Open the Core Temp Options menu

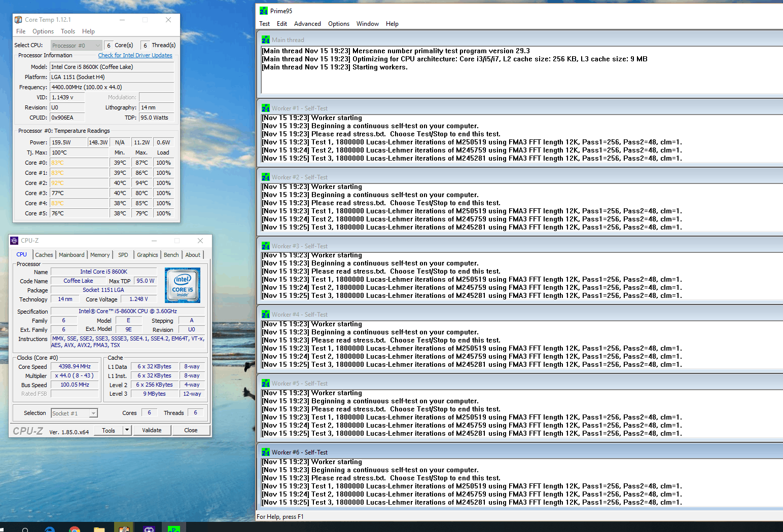pyautogui.click(x=43, y=31)
